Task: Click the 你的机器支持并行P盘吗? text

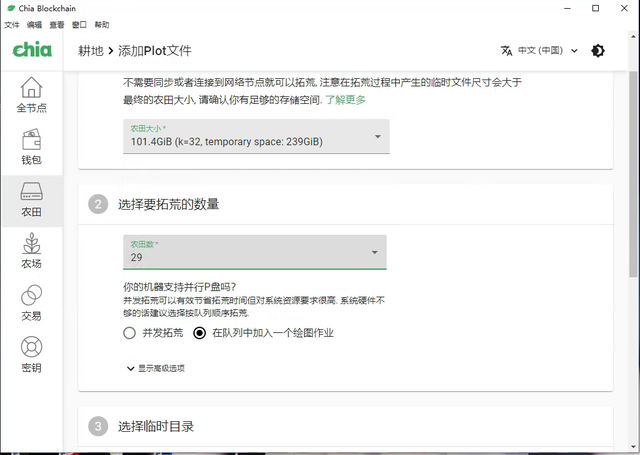Action: click(x=180, y=287)
